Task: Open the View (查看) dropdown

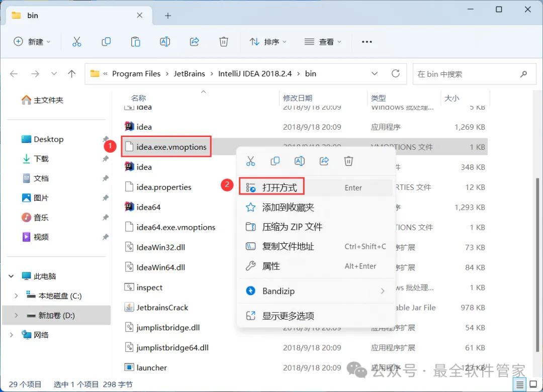Action: click(x=323, y=42)
